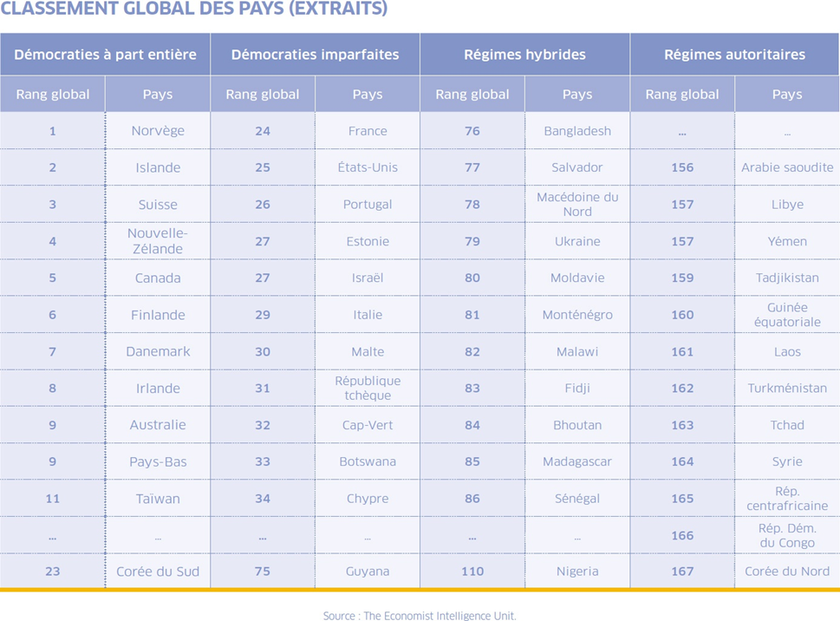This screenshot has width=840, height=621.
Task: Click the 'Démocraties à part entière' column header
Action: 105,55
